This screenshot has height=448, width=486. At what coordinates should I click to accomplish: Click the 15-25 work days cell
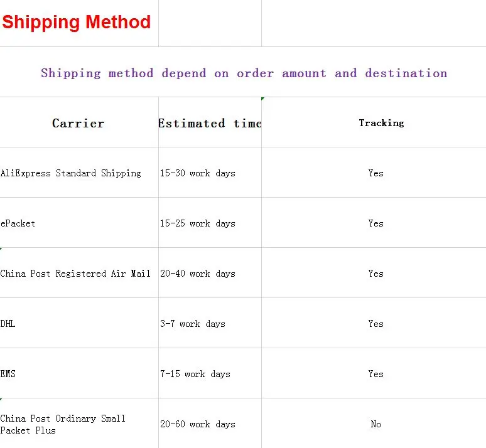click(x=197, y=223)
